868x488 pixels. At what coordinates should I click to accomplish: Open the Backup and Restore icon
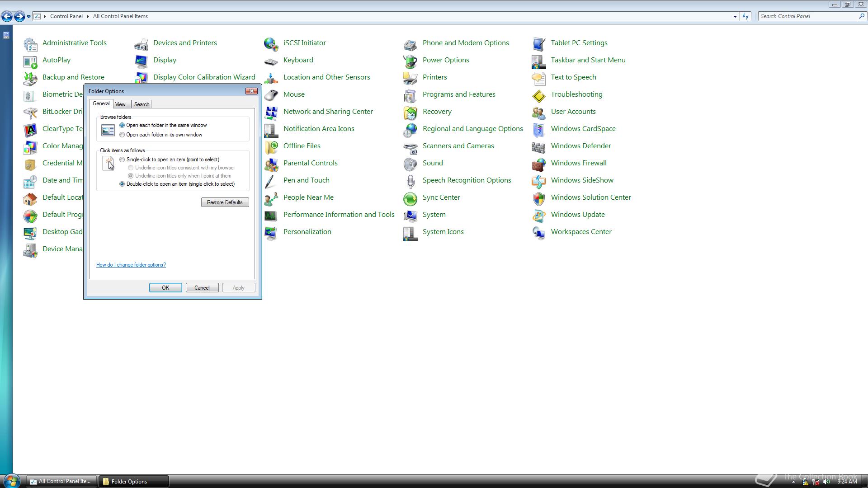[x=30, y=78]
